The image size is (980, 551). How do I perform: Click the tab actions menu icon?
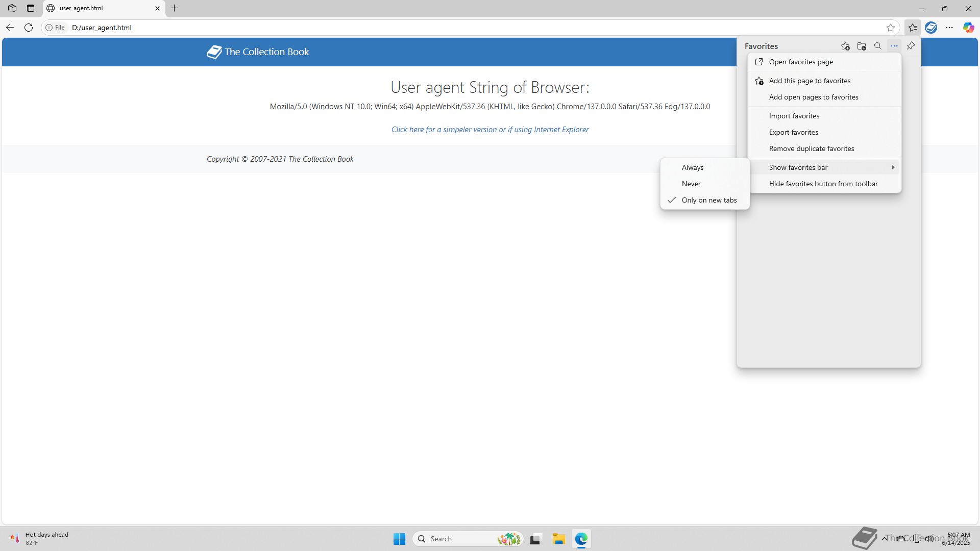31,8
